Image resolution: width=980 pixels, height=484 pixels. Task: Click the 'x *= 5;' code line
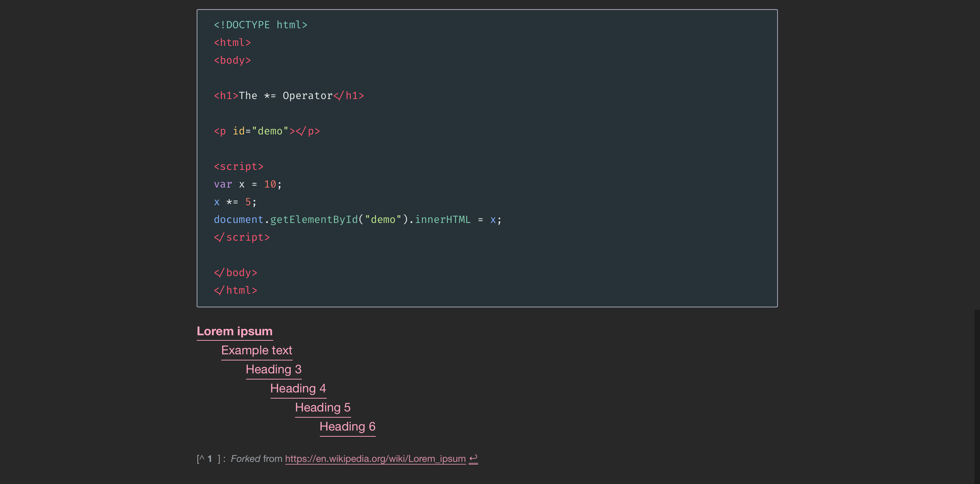pos(235,201)
